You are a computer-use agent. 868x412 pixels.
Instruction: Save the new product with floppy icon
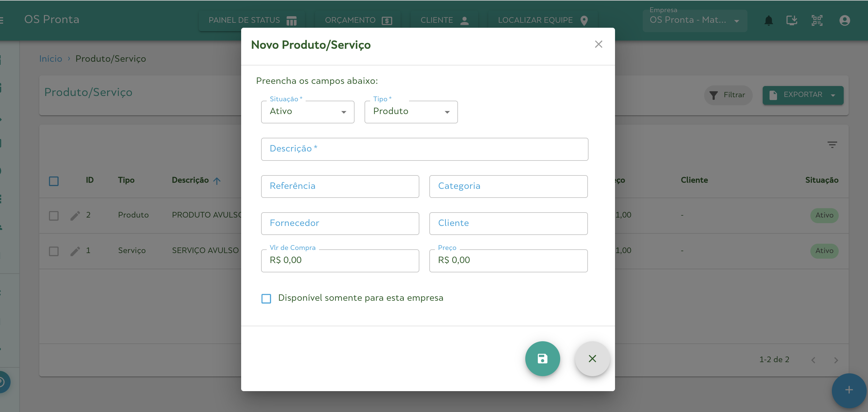click(542, 358)
